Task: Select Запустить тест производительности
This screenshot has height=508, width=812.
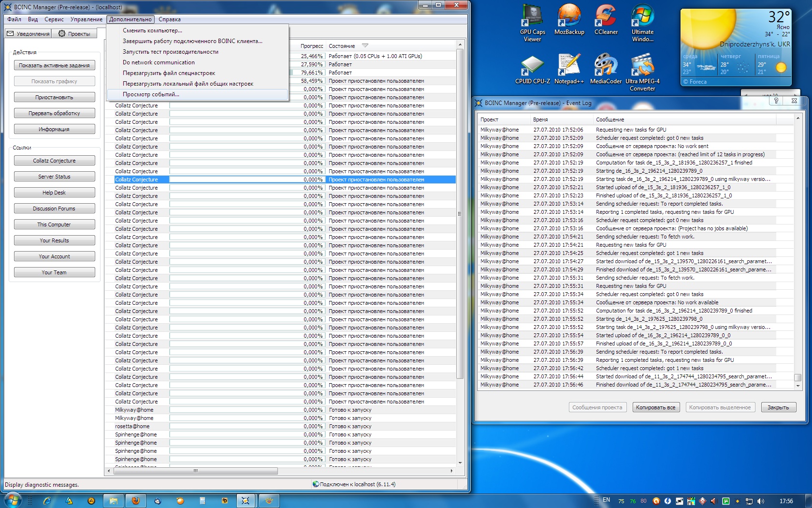Action: [x=198, y=52]
